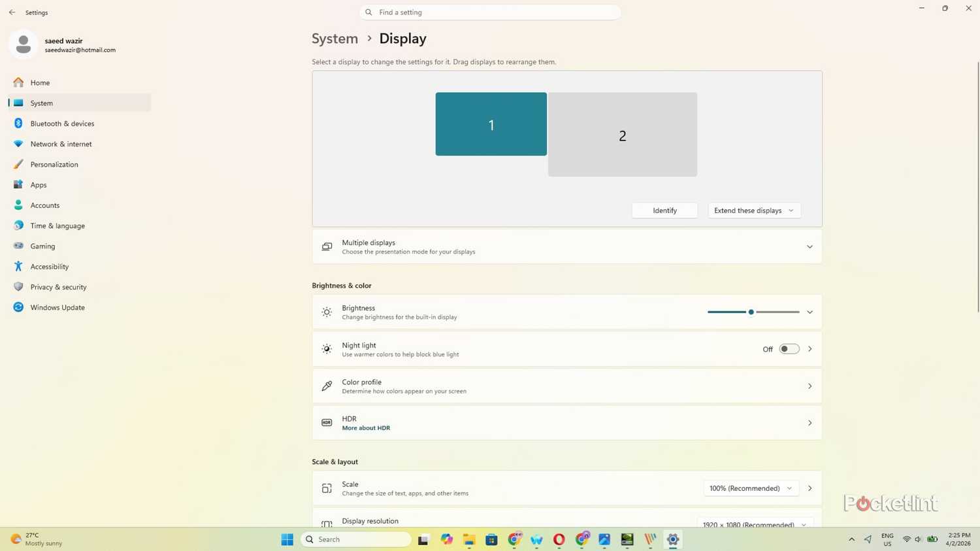
Task: Turn on Night light
Action: (x=789, y=348)
